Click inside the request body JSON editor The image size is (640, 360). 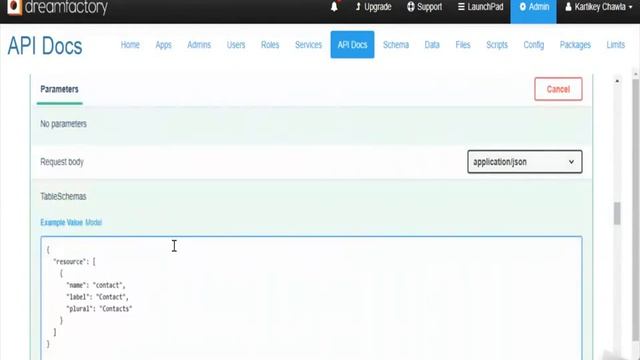311,298
